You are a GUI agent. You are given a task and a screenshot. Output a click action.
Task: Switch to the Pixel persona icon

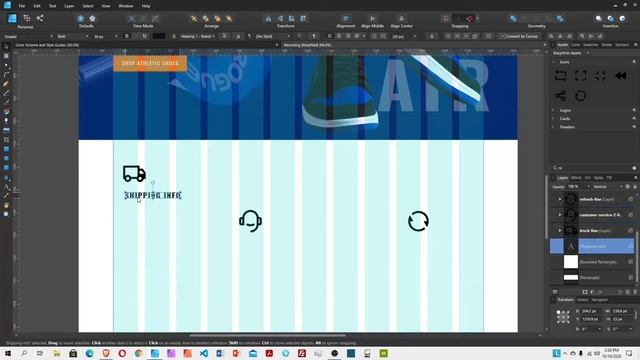[27, 18]
